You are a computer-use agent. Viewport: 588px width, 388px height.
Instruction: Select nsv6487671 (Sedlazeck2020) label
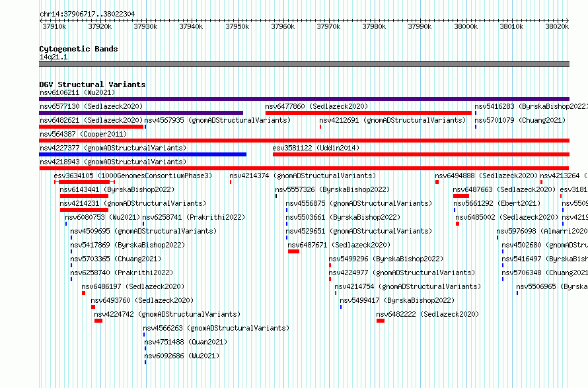point(339,245)
